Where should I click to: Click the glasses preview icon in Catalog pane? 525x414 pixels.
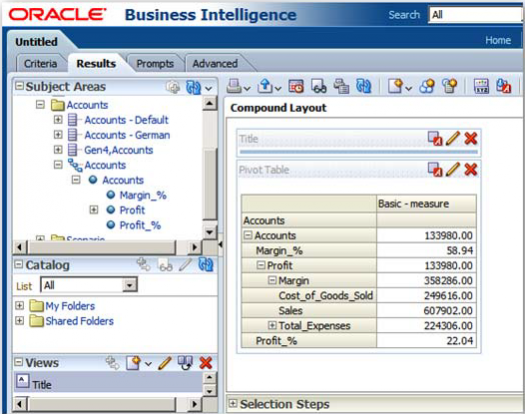(x=165, y=266)
